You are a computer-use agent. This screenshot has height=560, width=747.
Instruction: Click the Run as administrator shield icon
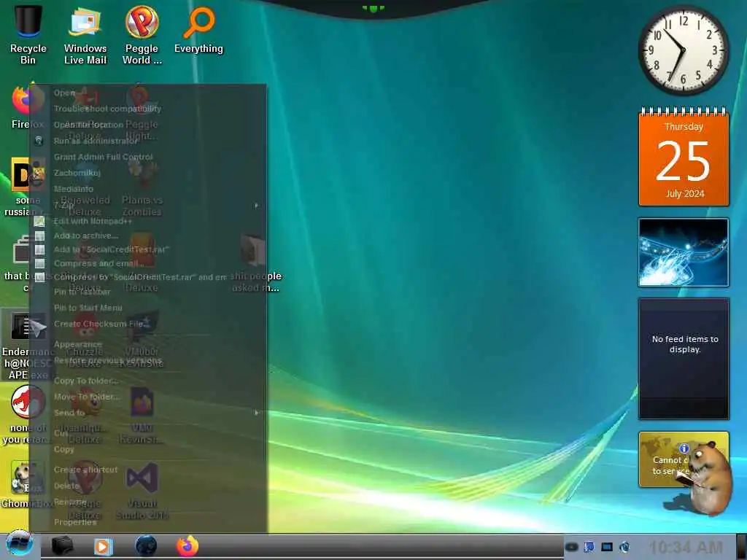click(x=39, y=141)
